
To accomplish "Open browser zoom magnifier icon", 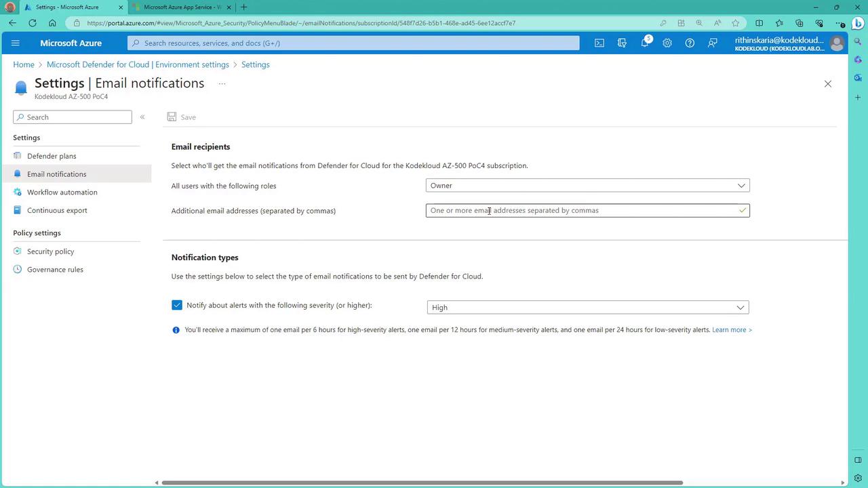I will [x=699, y=23].
